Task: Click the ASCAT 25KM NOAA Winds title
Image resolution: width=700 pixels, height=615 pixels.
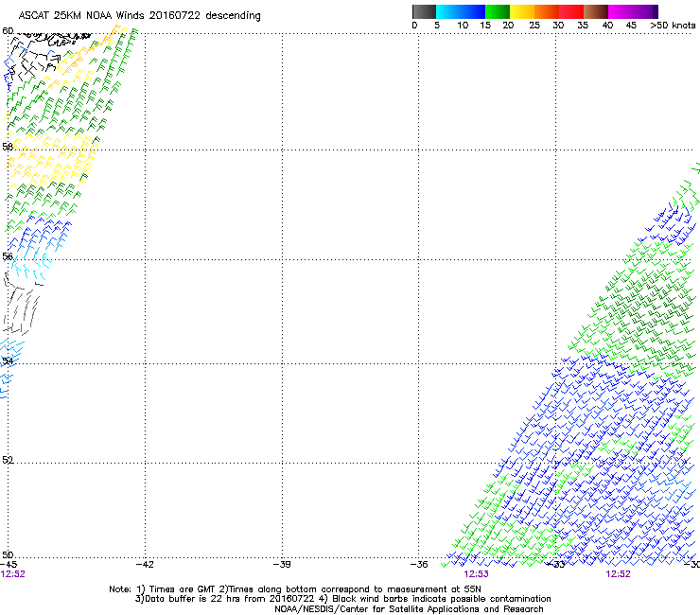Action: pyautogui.click(x=139, y=15)
